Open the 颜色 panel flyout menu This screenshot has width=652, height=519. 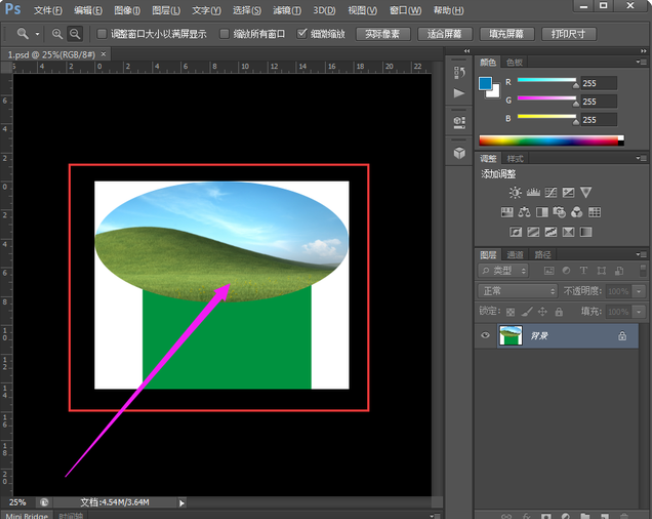point(641,62)
